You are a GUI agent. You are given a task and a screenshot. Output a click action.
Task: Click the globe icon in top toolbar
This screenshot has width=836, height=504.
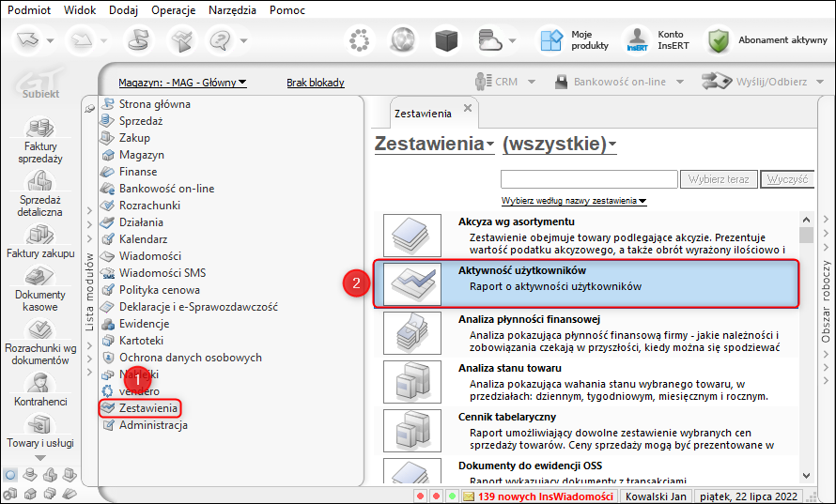(403, 40)
